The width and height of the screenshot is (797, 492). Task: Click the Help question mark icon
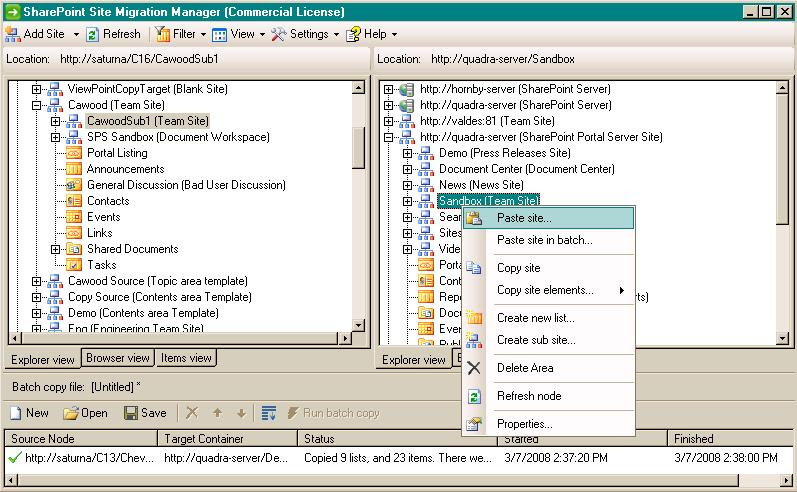[353, 34]
